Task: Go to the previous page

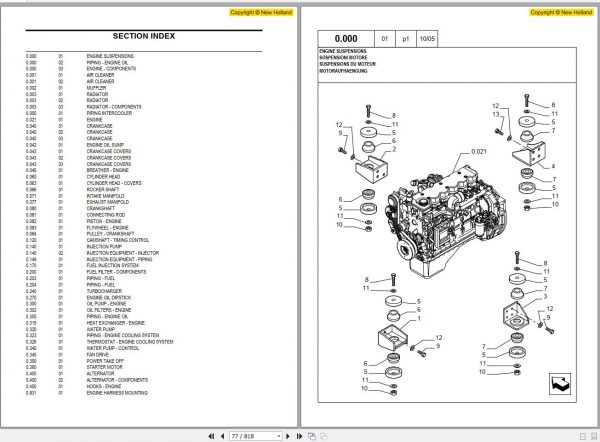Action: pyautogui.click(x=222, y=436)
